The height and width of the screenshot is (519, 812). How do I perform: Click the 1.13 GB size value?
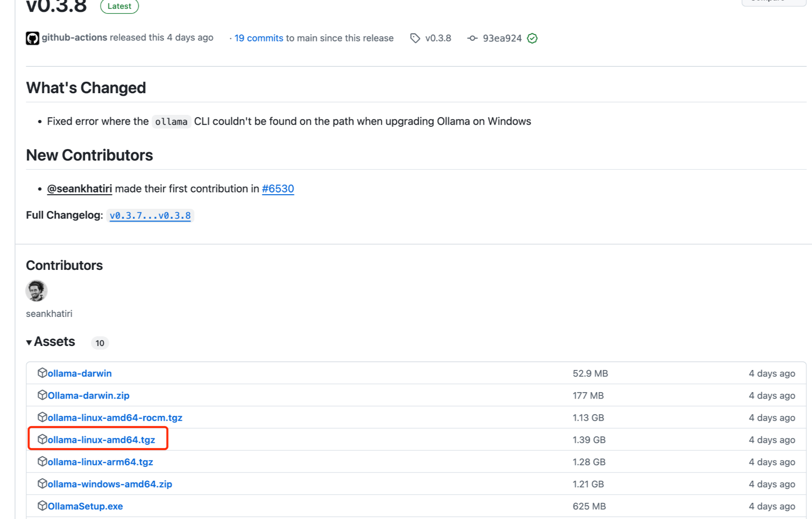click(x=588, y=418)
